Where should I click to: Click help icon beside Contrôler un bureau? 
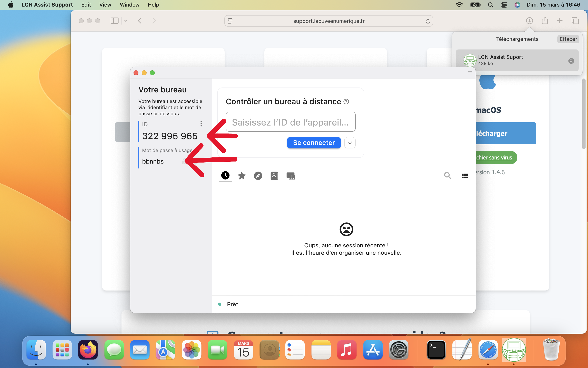pyautogui.click(x=346, y=102)
